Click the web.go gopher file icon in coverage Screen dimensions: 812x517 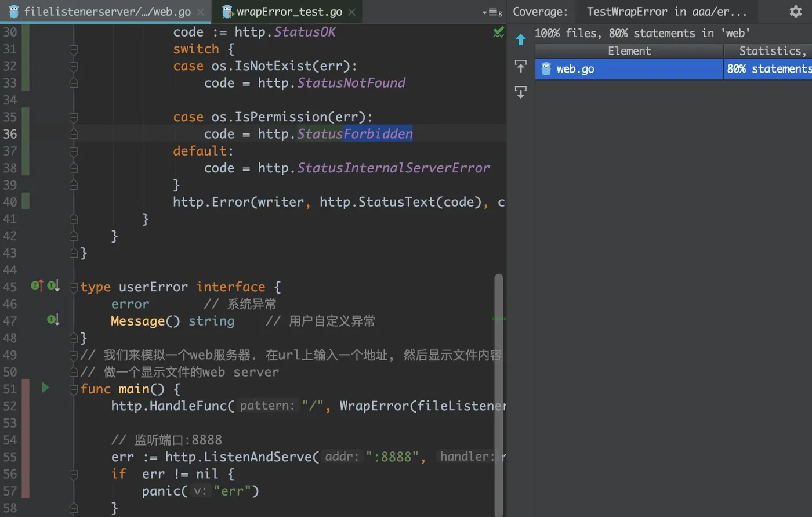point(546,69)
